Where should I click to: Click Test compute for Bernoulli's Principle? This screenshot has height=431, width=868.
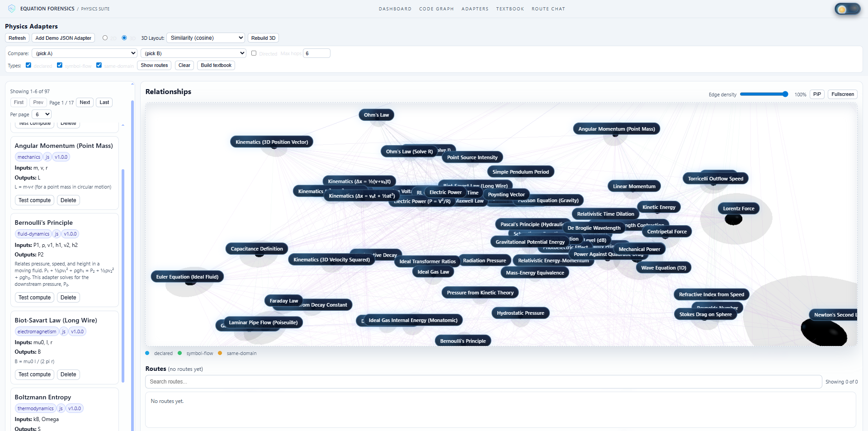(x=35, y=298)
